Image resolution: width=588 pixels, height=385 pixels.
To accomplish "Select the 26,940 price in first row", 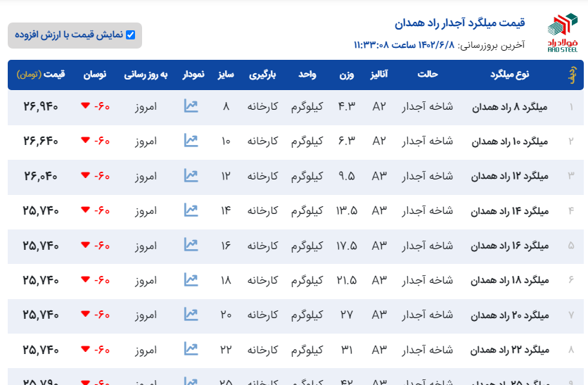I will click(x=41, y=106).
